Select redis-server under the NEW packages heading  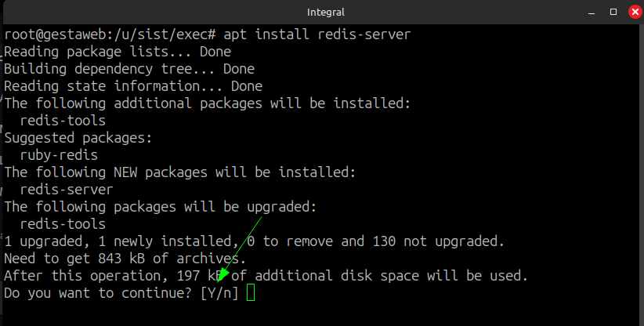click(67, 190)
